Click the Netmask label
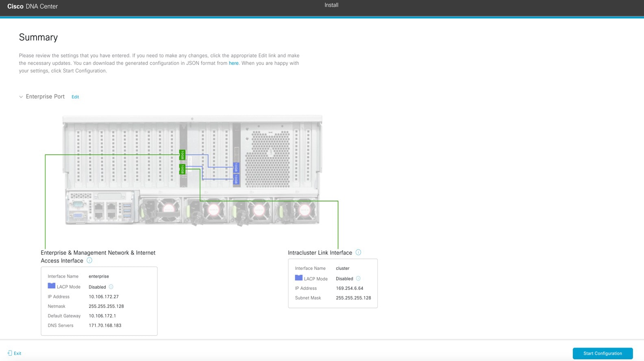This screenshot has height=361, width=644. coord(57,306)
